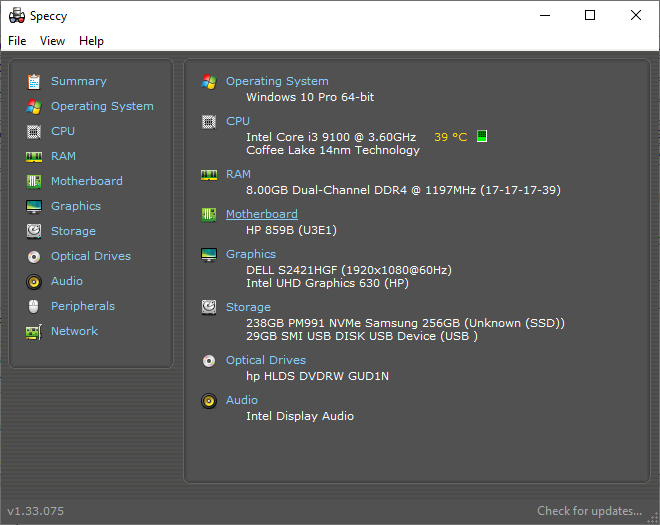Click window resize grip at bottom-right corner
This screenshot has height=525, width=660.
coord(653,518)
